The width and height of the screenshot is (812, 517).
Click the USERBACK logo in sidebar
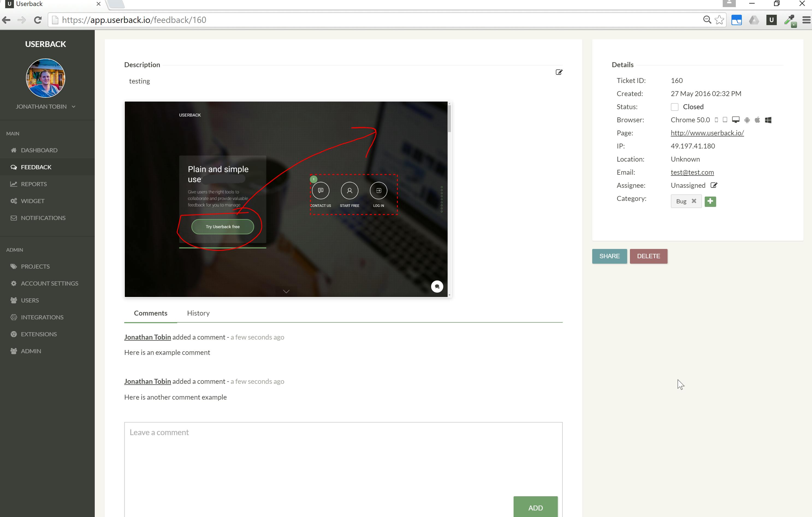[x=46, y=44]
